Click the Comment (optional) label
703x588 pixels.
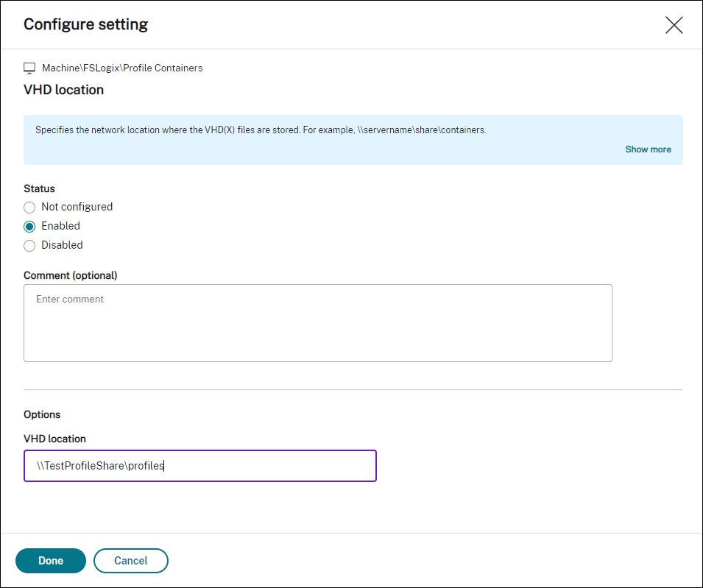tap(71, 275)
